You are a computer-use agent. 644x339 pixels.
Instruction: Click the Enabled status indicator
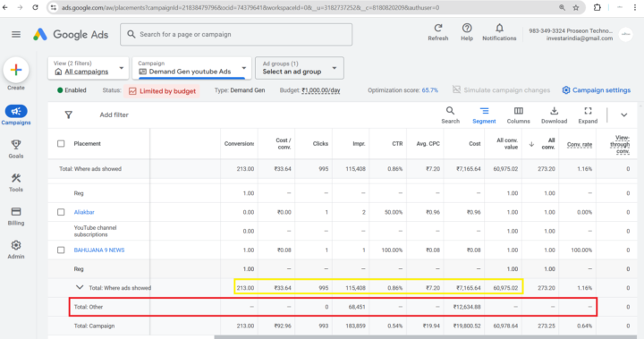click(x=72, y=90)
